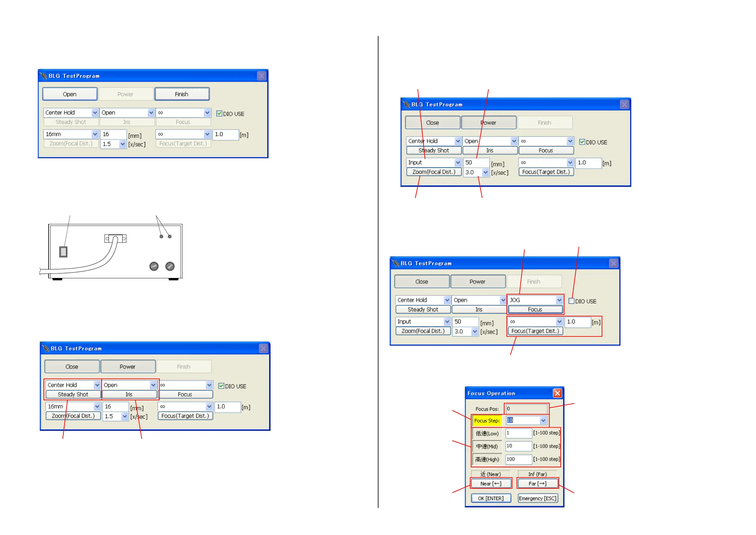Click the cable connector on the device diagram
This screenshot has width=756, height=535.
pyautogui.click(x=115, y=238)
